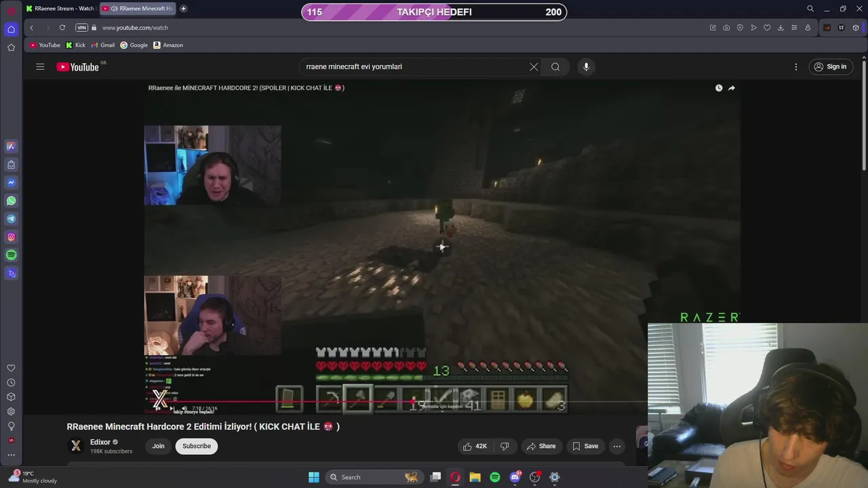868x488 pixels.
Task: Like the video with 42K likes
Action: pyautogui.click(x=475, y=446)
